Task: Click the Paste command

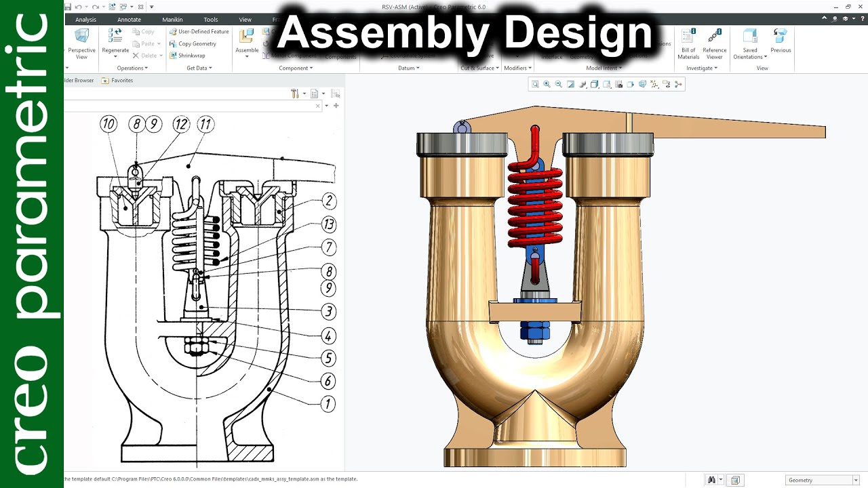Action: point(144,43)
